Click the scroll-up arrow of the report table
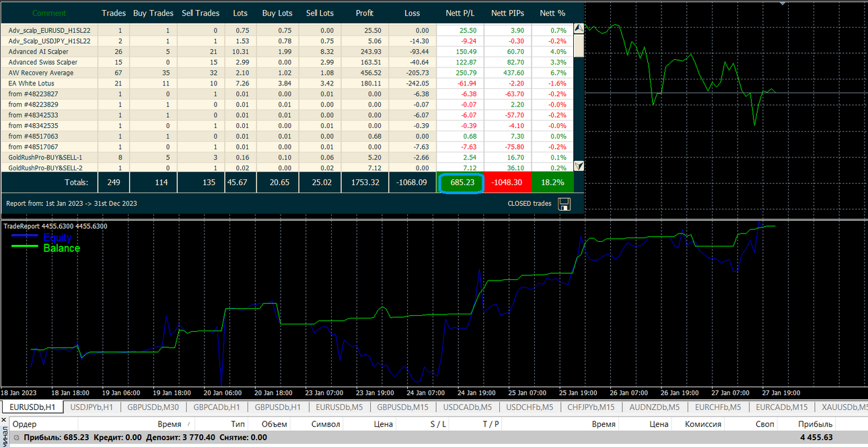The width and height of the screenshot is (868, 447). (x=579, y=29)
